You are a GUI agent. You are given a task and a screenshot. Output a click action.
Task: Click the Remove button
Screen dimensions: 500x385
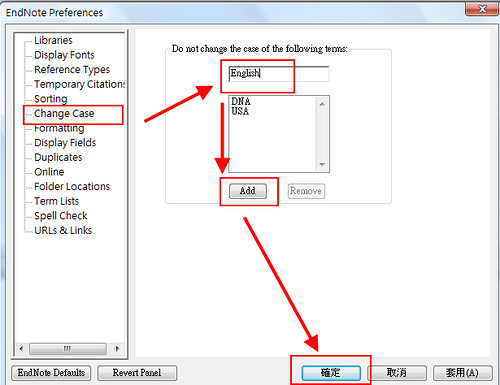306,191
